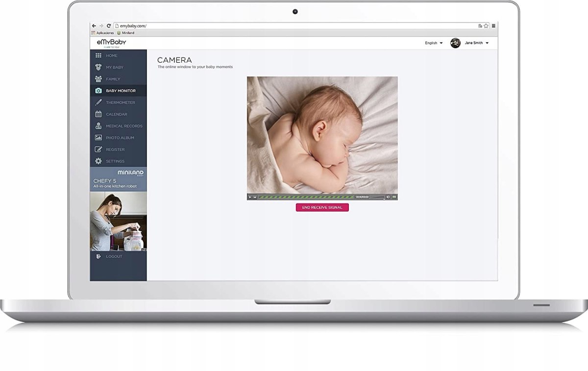Open the Family group icon
Screen dimensions: 588x371
coord(98,79)
